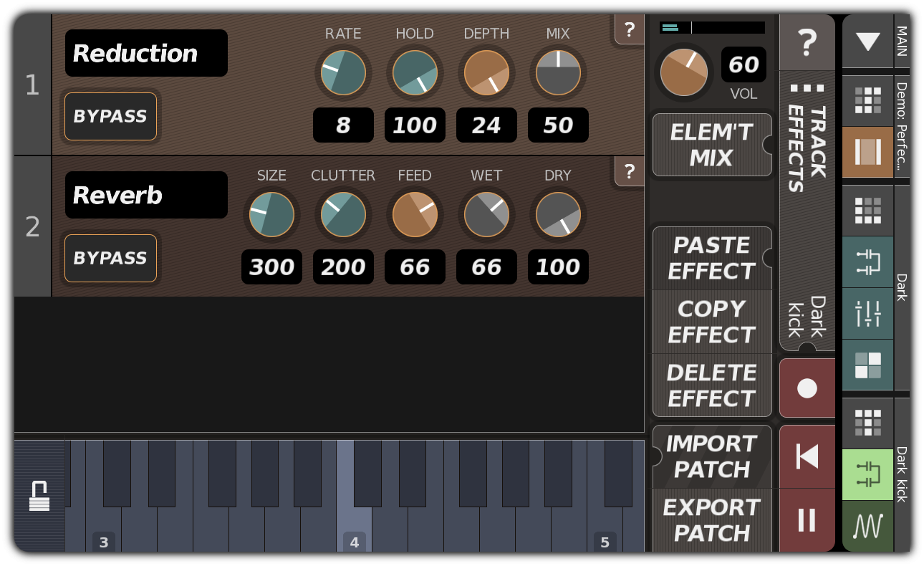Select the green routing icon for Dark kick

click(867, 474)
